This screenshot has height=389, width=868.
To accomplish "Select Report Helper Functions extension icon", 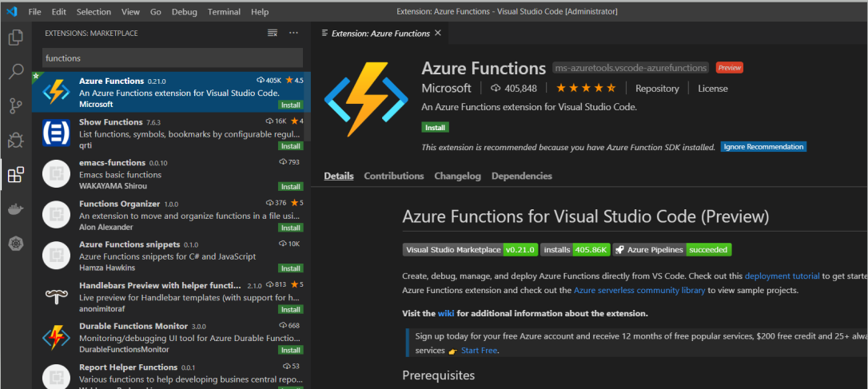I will coord(56,377).
